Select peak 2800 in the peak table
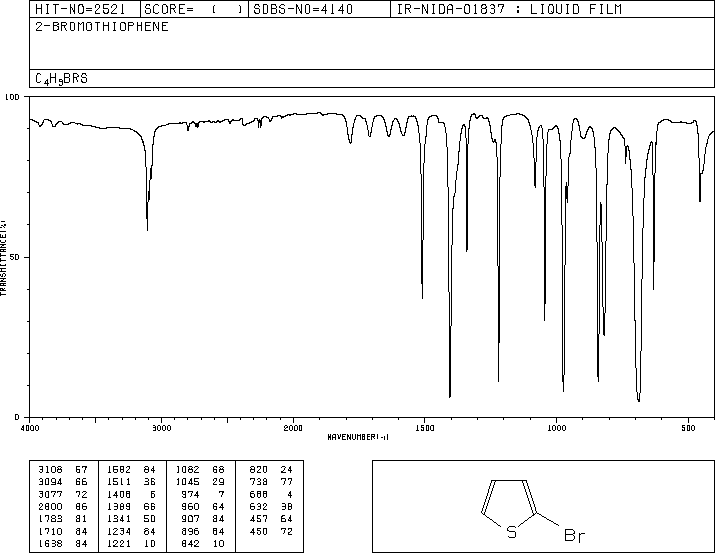 coord(63,506)
